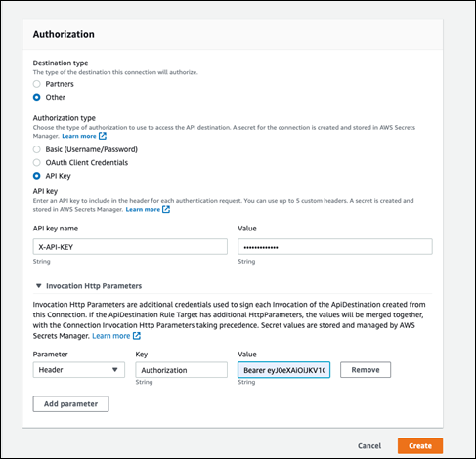Open Learn more link under API key
476x459 pixels.
(x=143, y=209)
